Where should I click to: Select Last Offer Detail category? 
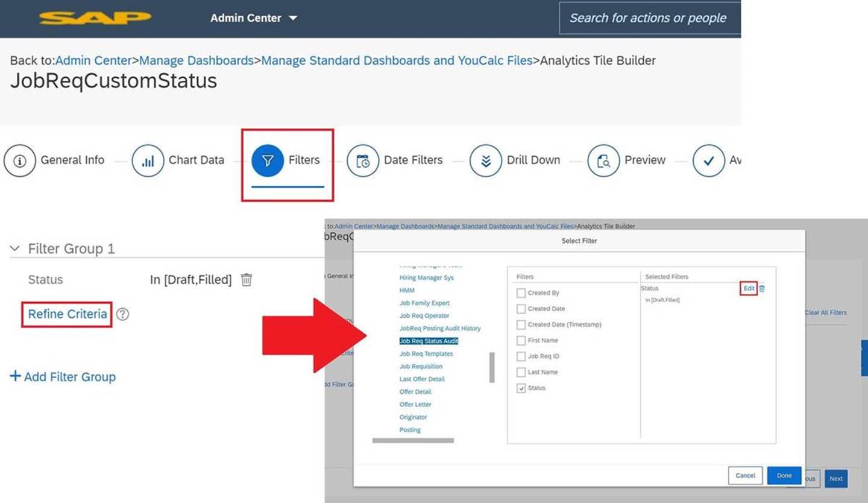(x=422, y=379)
